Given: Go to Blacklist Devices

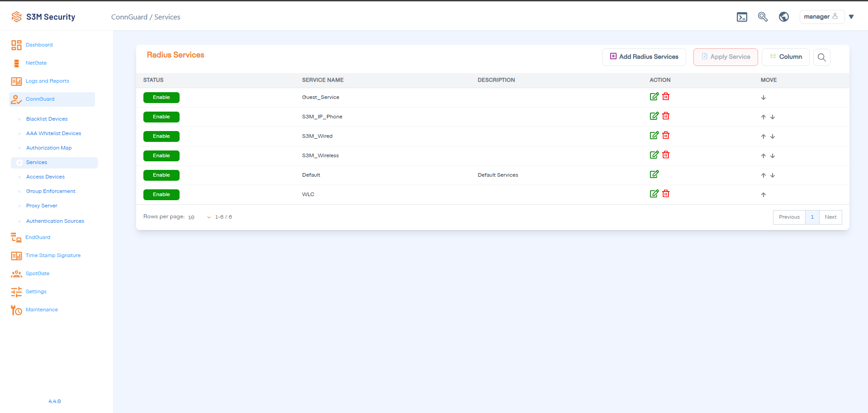Looking at the screenshot, I should click(x=47, y=119).
